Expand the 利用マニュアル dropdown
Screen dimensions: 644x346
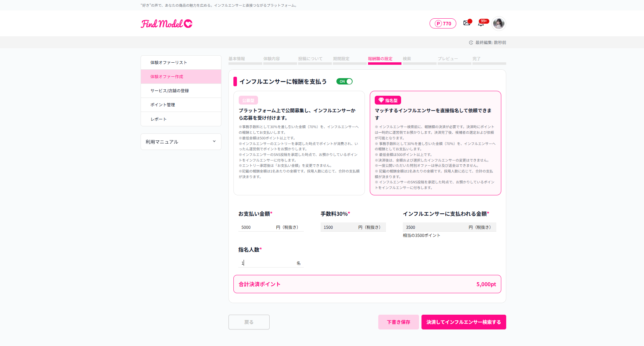coord(181,141)
